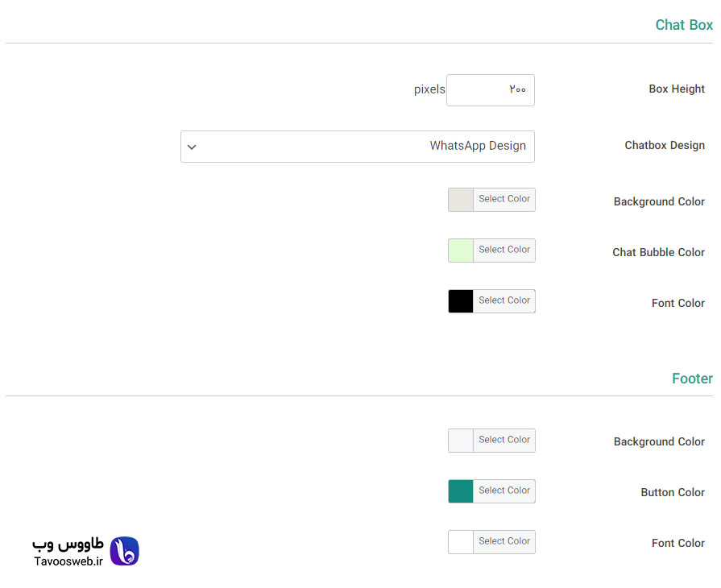Open the WhatsApp Design dropdown
This screenshot has height=588, width=721.
(x=358, y=147)
